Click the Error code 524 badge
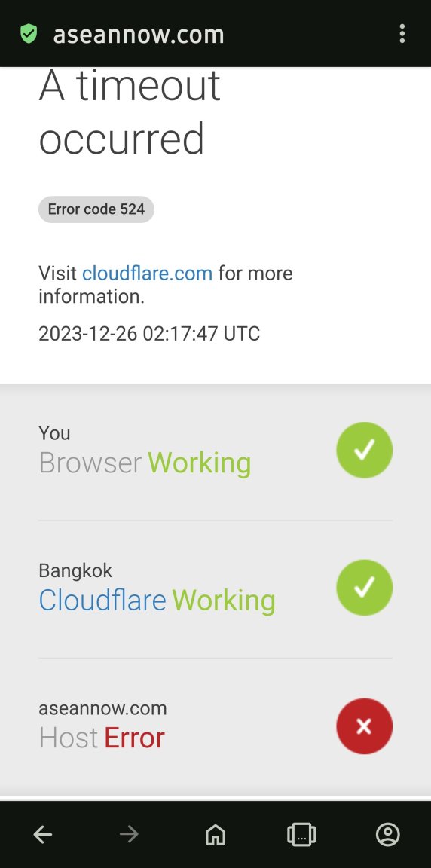 tap(96, 209)
